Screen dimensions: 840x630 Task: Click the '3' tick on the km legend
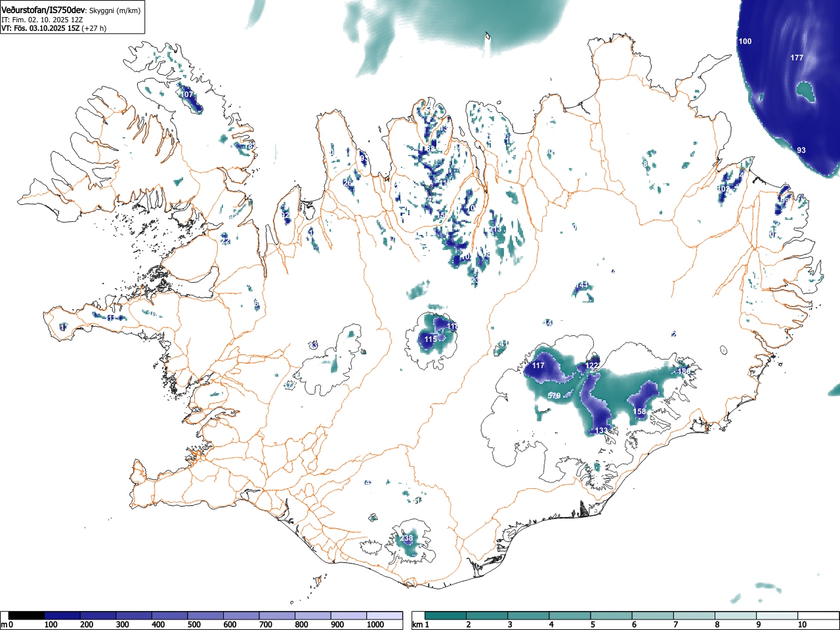click(509, 625)
